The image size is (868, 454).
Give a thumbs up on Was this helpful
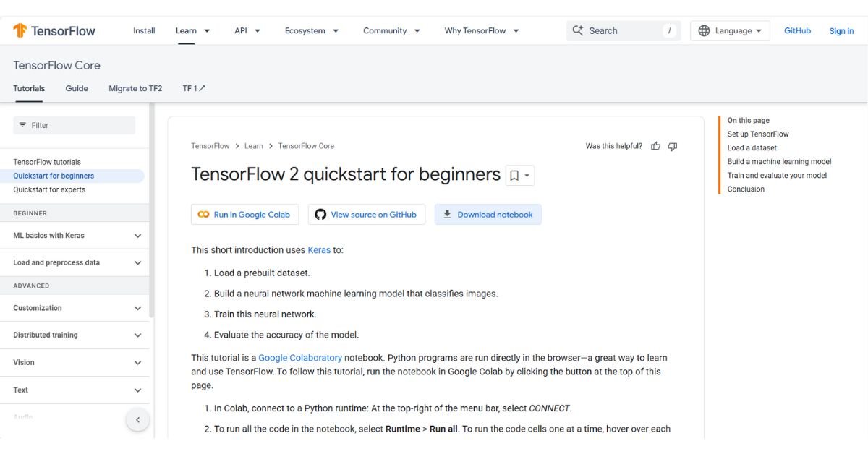(x=655, y=145)
